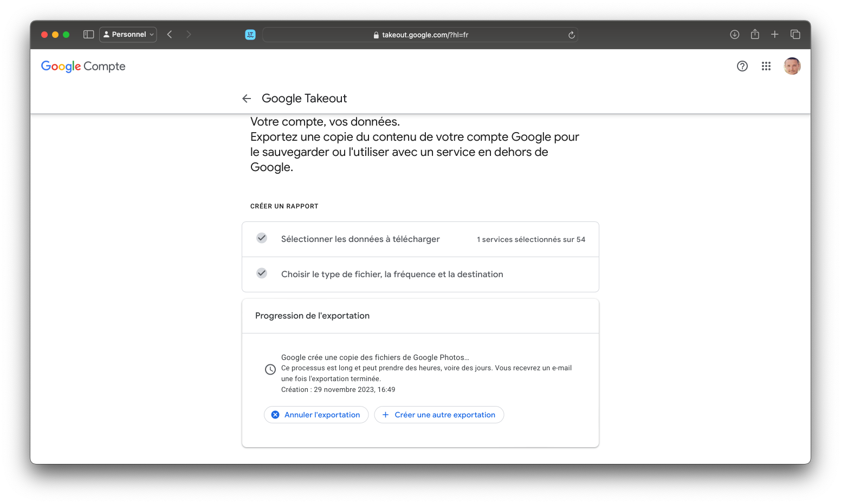Click Annuler l'exportation button
This screenshot has height=504, width=841.
pyautogui.click(x=316, y=415)
